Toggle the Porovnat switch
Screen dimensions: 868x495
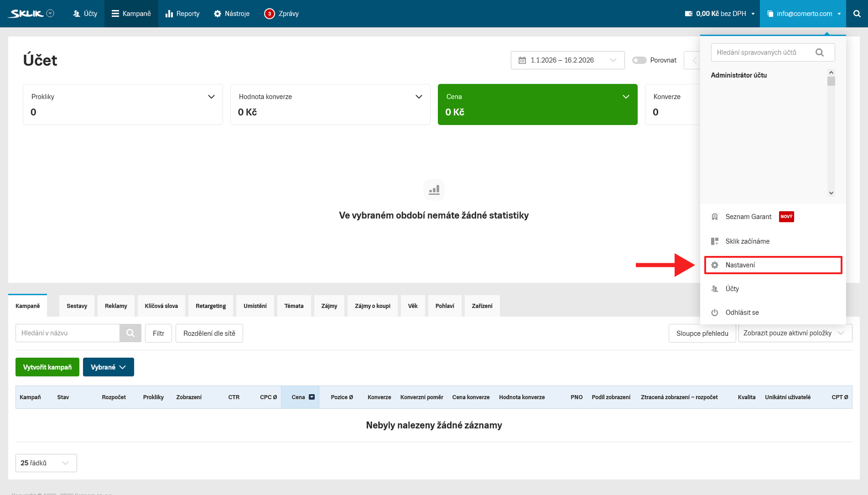639,60
